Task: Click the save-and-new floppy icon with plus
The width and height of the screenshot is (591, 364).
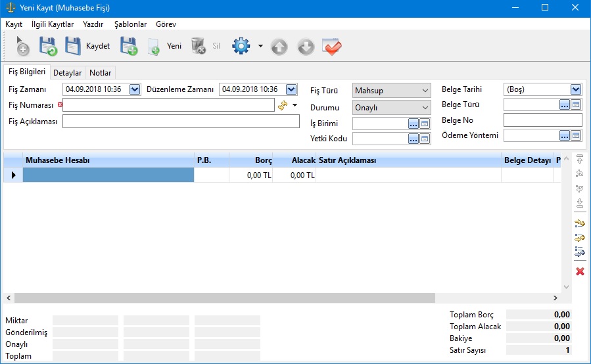Action: pos(128,47)
